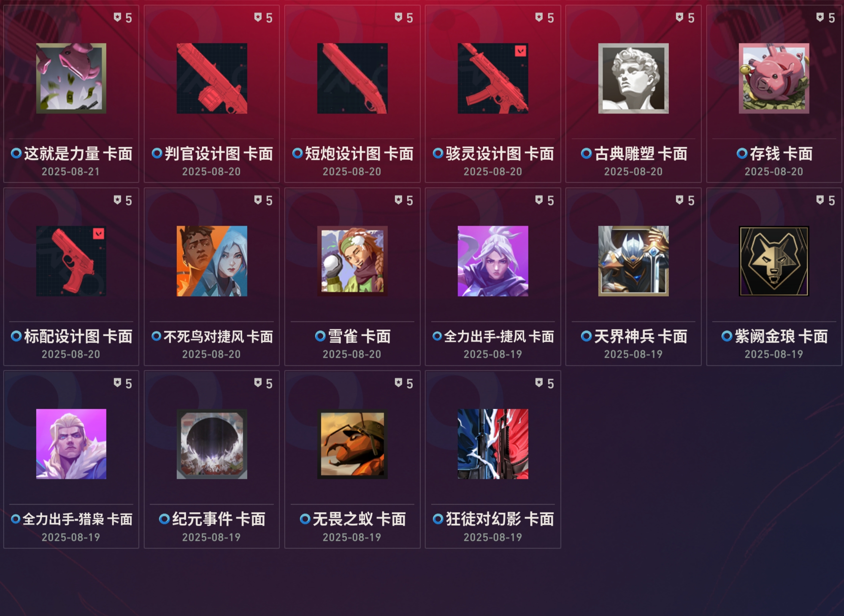Open the 不死鸟对捷风 duo artwork card
844x616 pixels.
pos(212,261)
